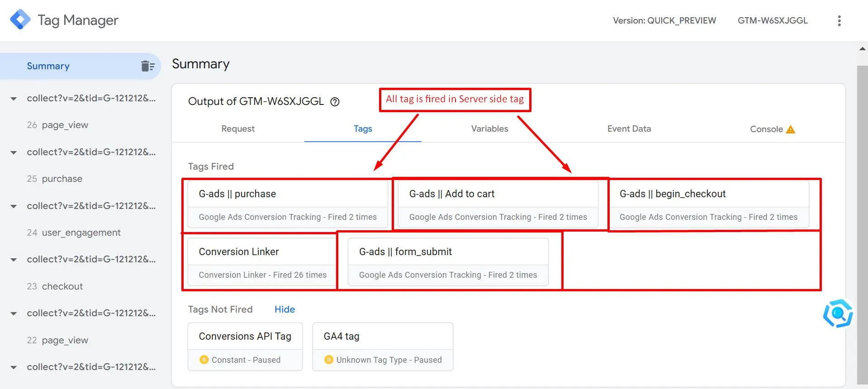Click the GTM-W6SXJGGL container ID in header
Screen dimensions: 868x389
(773, 20)
